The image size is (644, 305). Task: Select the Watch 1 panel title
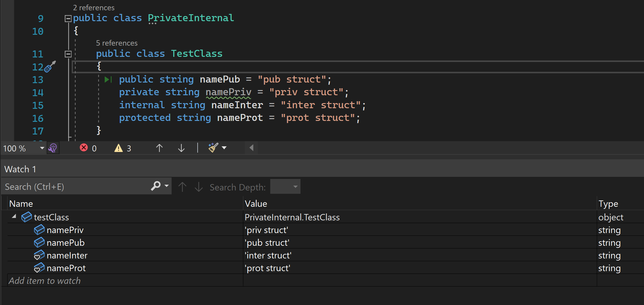click(x=20, y=169)
